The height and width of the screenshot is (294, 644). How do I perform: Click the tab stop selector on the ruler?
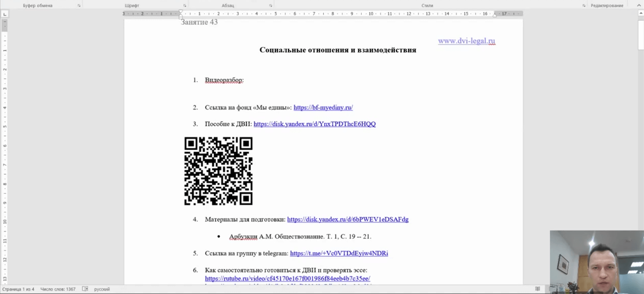5,14
